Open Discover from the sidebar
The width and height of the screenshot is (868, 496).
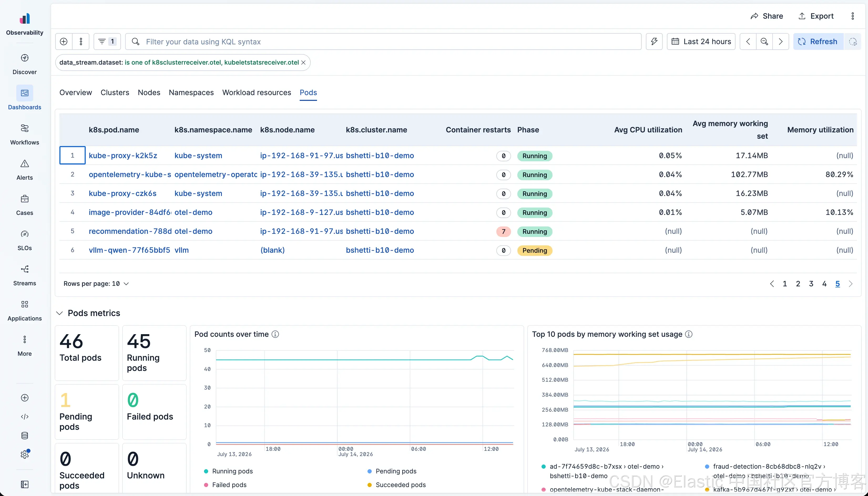pos(24,64)
